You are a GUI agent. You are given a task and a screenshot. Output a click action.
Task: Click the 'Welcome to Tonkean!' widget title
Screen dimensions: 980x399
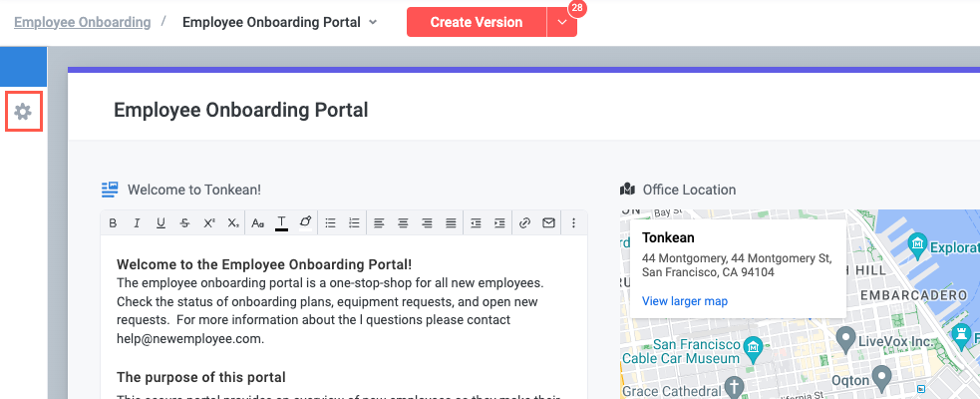(x=194, y=190)
